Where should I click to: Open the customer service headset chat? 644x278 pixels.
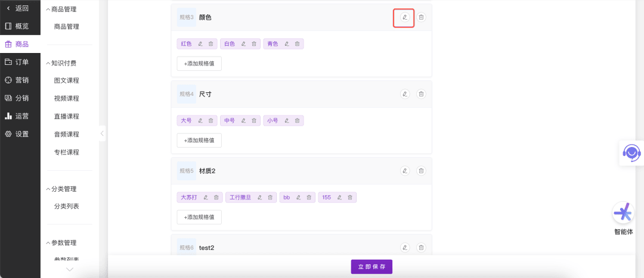coord(631,153)
